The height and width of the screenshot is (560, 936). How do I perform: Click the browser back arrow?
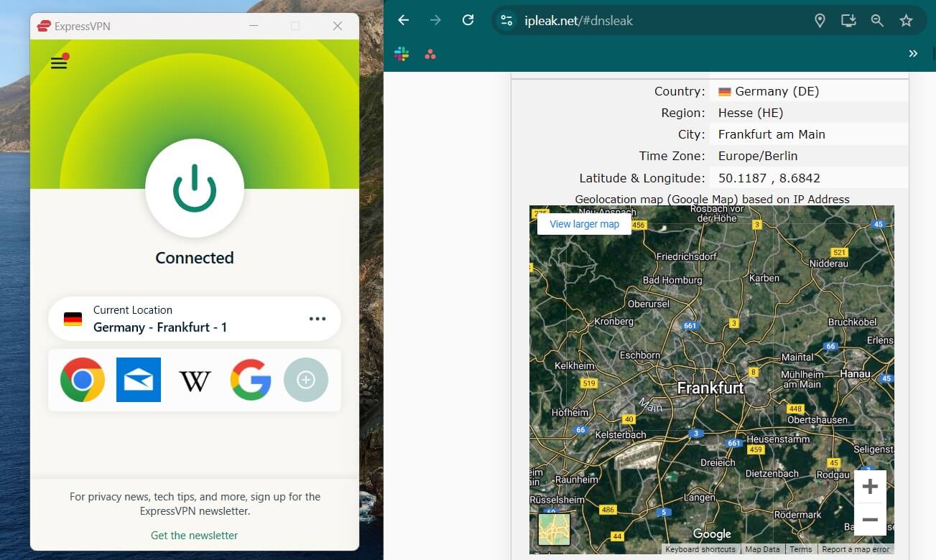404,20
